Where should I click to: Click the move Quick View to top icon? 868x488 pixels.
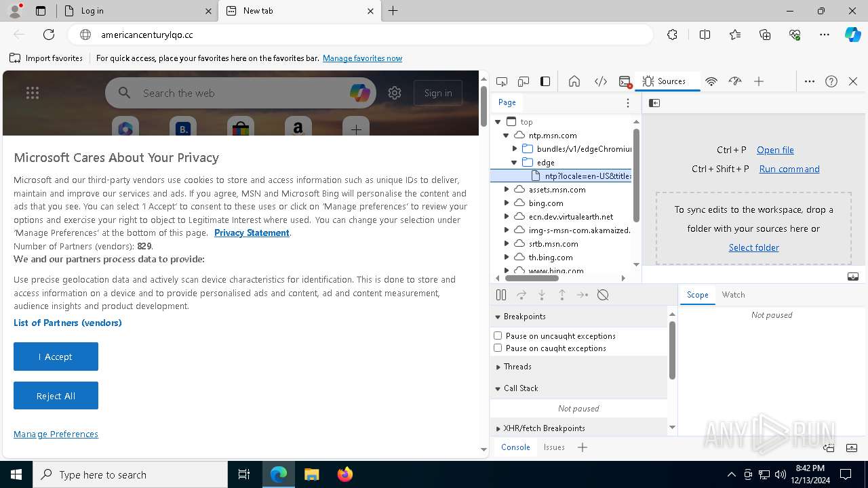[x=829, y=448]
